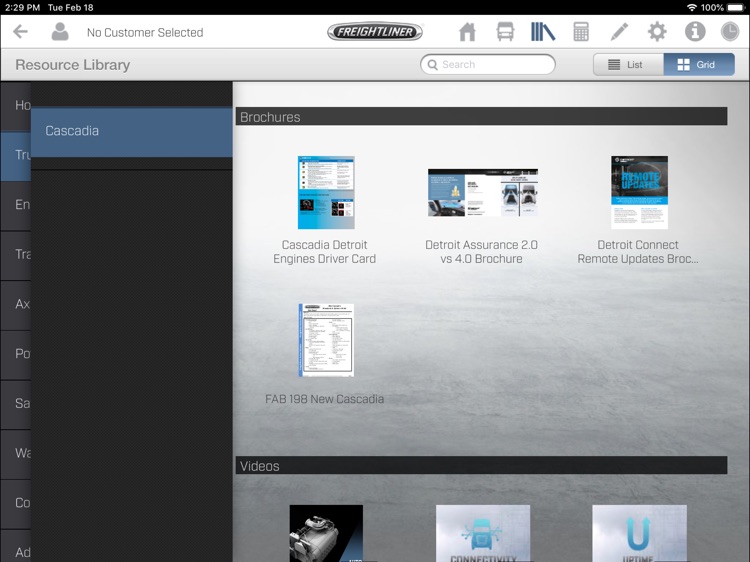Viewport: 750px width, 562px height.
Task: Open Detroit Connect Remote Updates thumbnail
Action: [x=639, y=192]
